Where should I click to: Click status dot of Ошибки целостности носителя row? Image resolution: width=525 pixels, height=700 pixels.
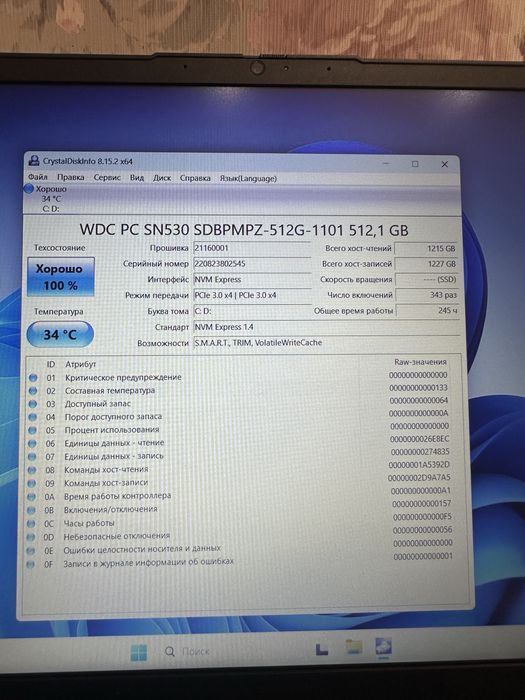[30, 551]
